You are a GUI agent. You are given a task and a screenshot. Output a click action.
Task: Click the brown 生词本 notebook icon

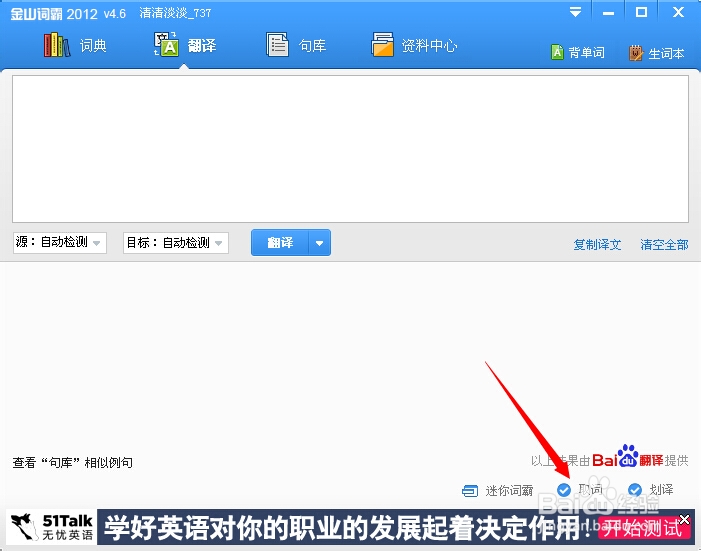[x=635, y=53]
